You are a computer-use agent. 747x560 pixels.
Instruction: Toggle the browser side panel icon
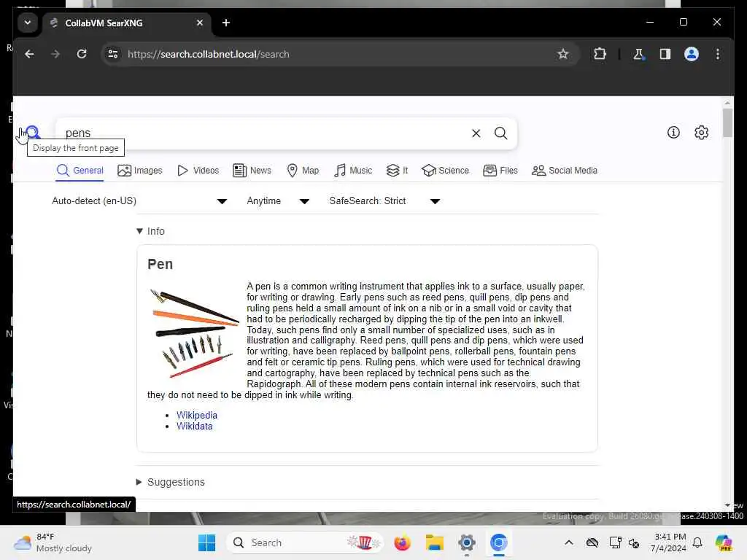[x=665, y=54]
